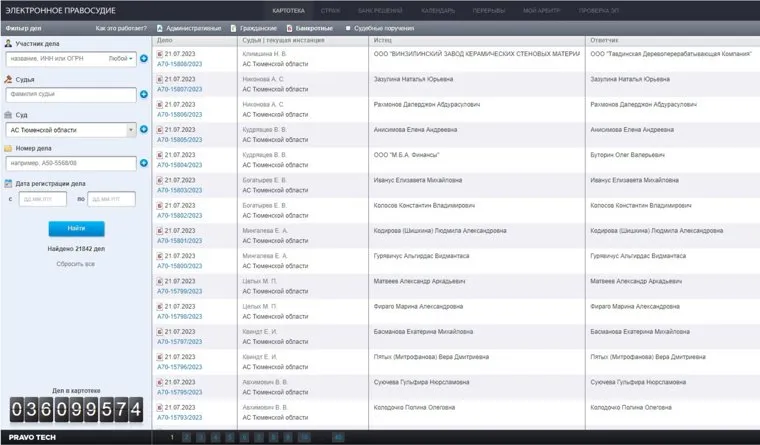Open the Календарь tab

click(x=437, y=9)
